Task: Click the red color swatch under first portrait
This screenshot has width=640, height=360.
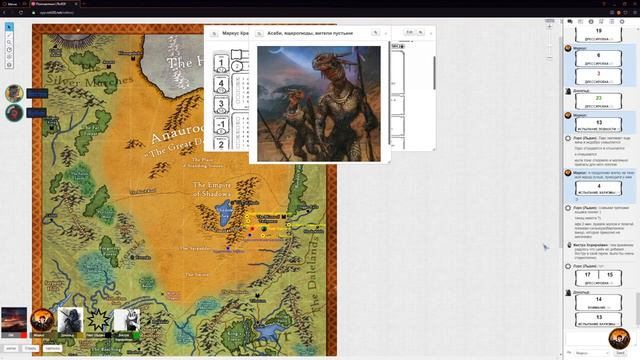Action: 24,336
